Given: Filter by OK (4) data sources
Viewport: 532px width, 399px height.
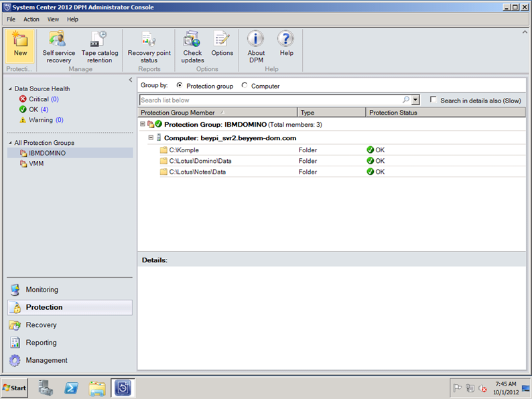Looking at the screenshot, I should (38, 109).
